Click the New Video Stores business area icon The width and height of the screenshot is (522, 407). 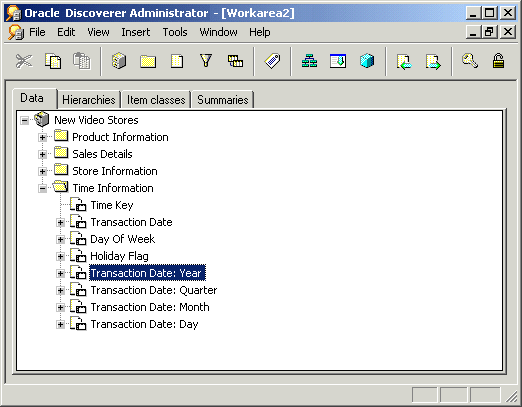coord(42,119)
